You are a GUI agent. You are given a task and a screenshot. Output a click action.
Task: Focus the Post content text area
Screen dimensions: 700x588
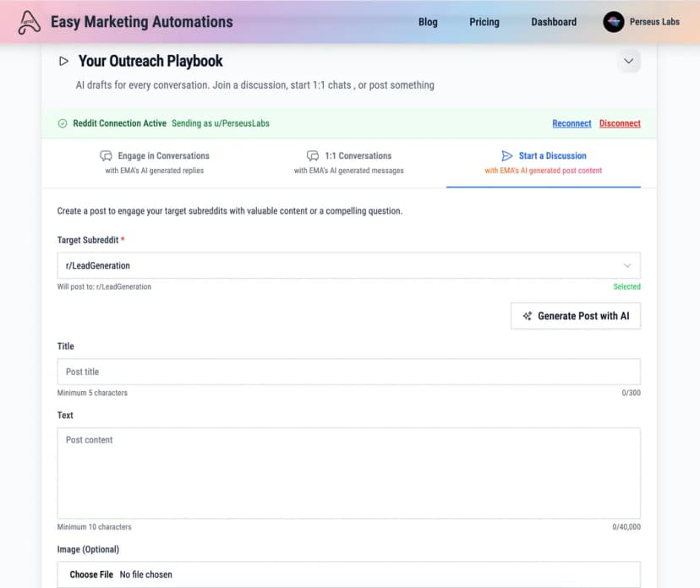(348, 473)
